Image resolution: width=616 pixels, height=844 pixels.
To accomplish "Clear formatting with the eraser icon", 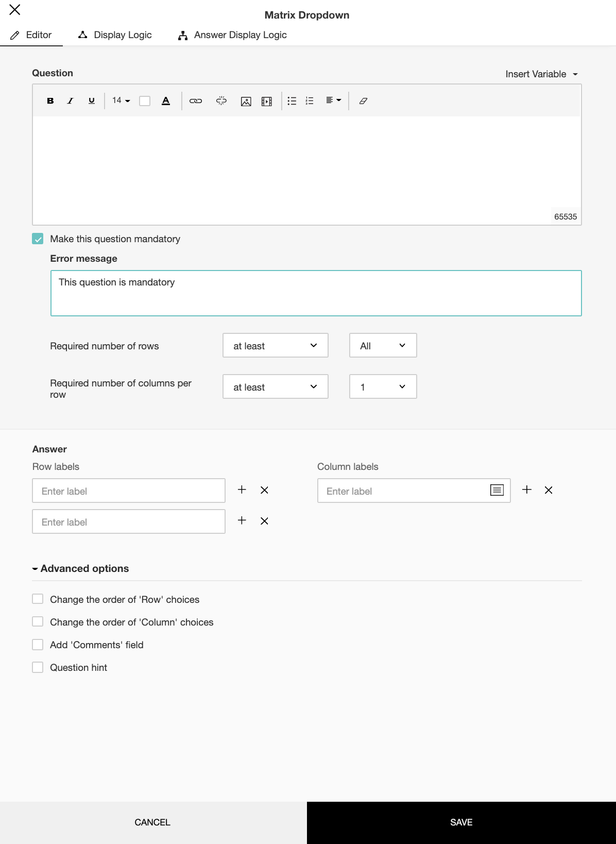I will [363, 101].
